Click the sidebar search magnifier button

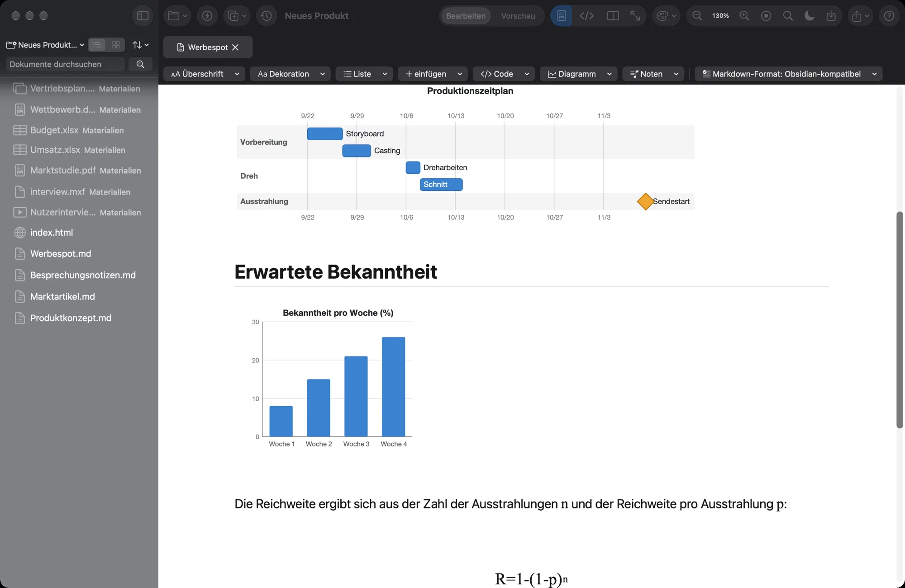click(x=140, y=64)
